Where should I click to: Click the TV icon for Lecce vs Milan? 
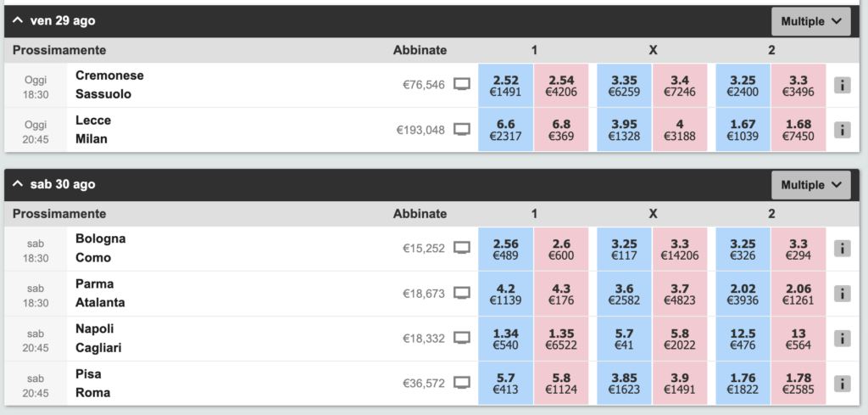click(x=462, y=130)
